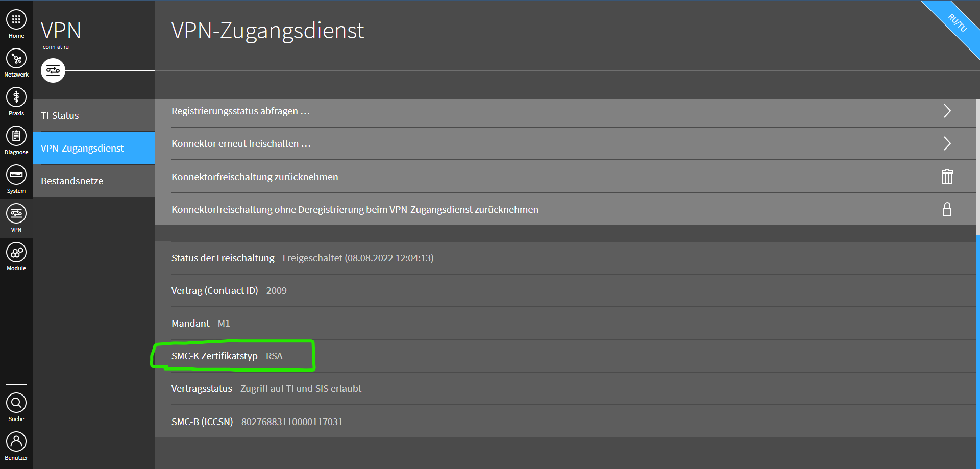This screenshot has height=469, width=980.
Task: Click the lock icon for ohne Deregistrierung
Action: coord(947,209)
